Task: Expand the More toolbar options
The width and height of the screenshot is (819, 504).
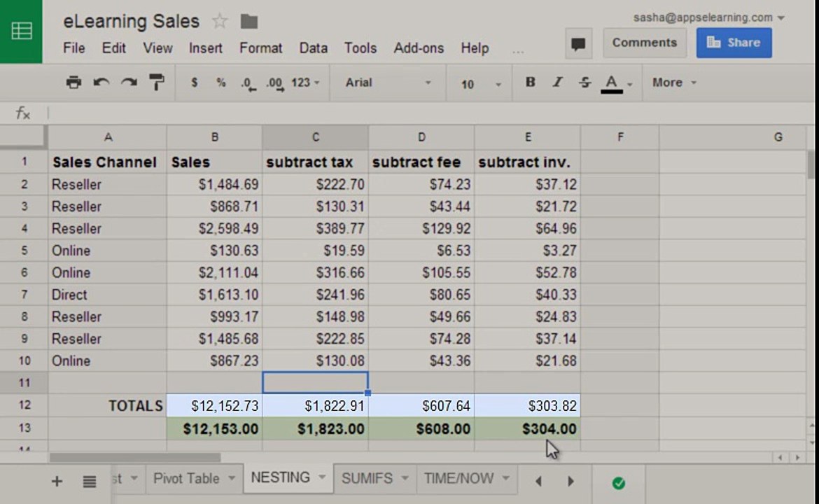Action: [x=674, y=83]
